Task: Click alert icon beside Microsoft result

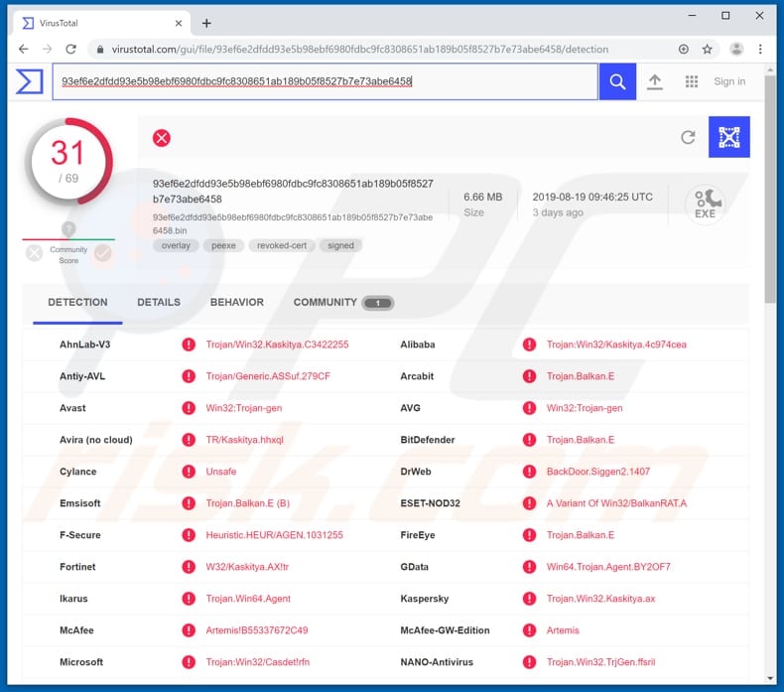Action: click(x=189, y=662)
